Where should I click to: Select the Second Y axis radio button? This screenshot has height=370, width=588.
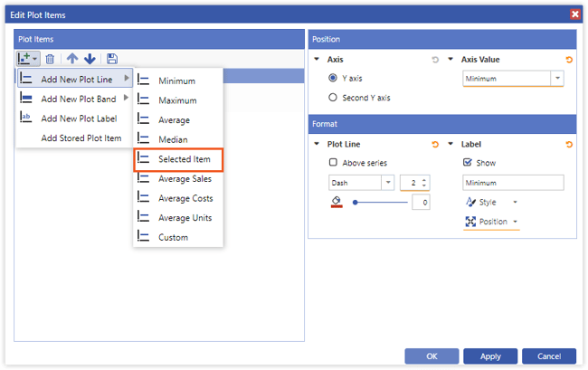pyautogui.click(x=333, y=98)
